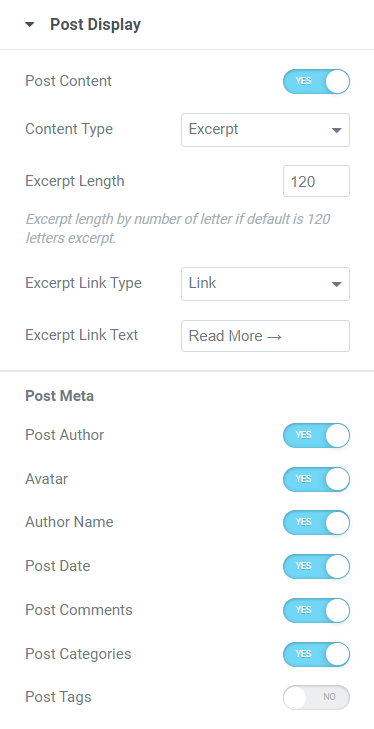Click the Post Content label text
374x729 pixels.
tap(68, 81)
